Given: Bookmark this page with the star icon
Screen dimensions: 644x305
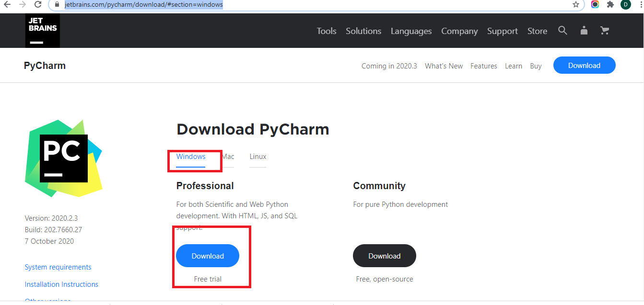Looking at the screenshot, I should tap(576, 4).
